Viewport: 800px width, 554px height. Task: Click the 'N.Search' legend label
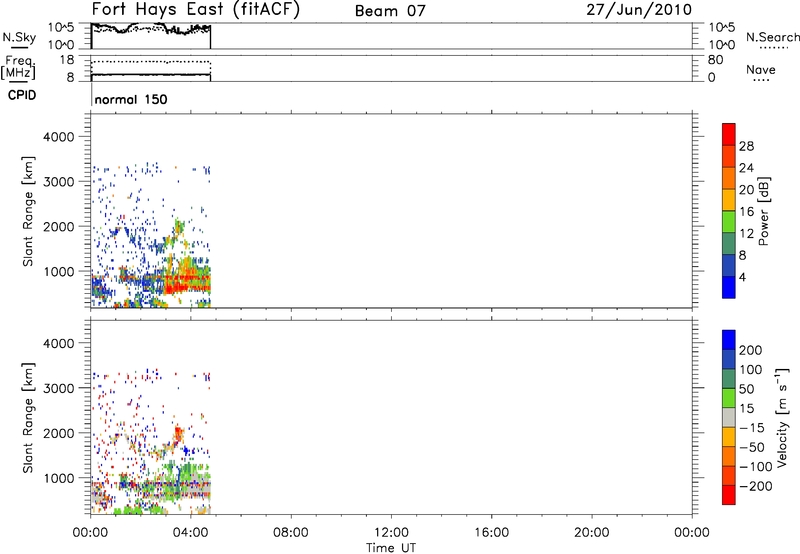coord(772,37)
